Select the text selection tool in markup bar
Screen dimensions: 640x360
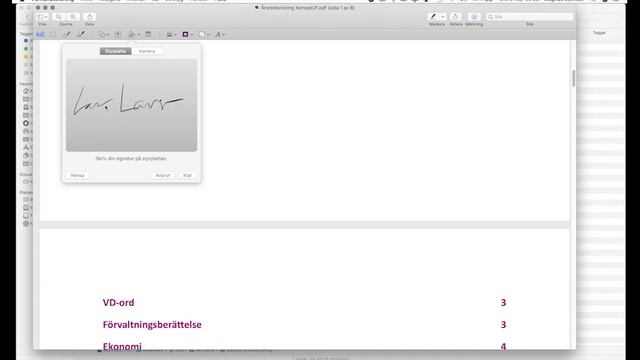tap(40, 35)
